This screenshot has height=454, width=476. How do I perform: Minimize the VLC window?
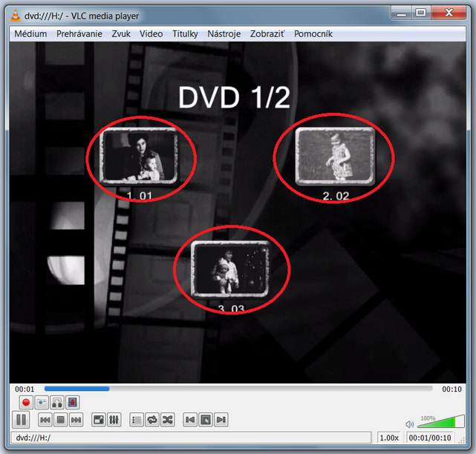click(x=401, y=13)
